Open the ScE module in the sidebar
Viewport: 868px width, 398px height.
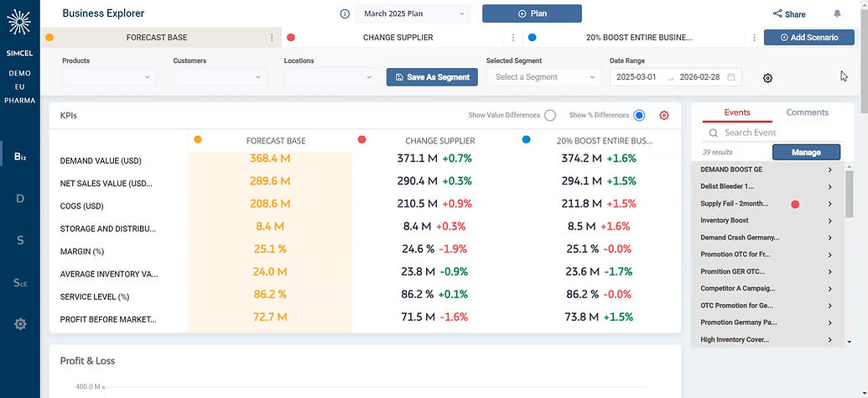(20, 283)
